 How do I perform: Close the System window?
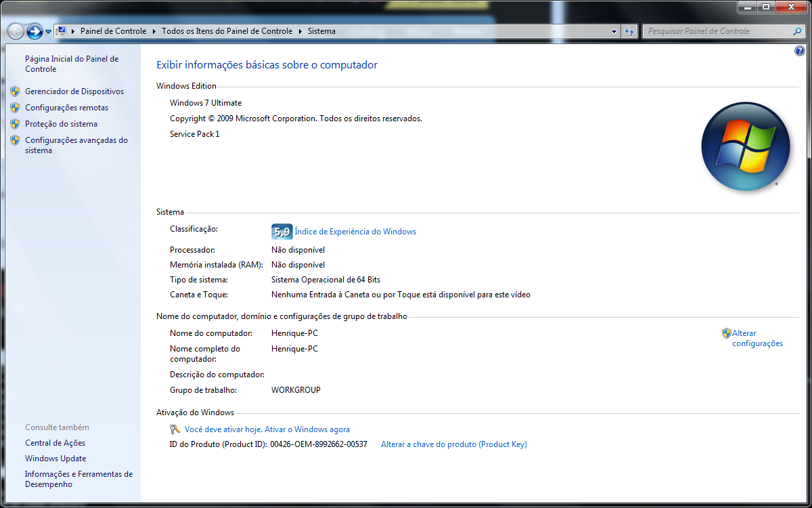tap(790, 7)
